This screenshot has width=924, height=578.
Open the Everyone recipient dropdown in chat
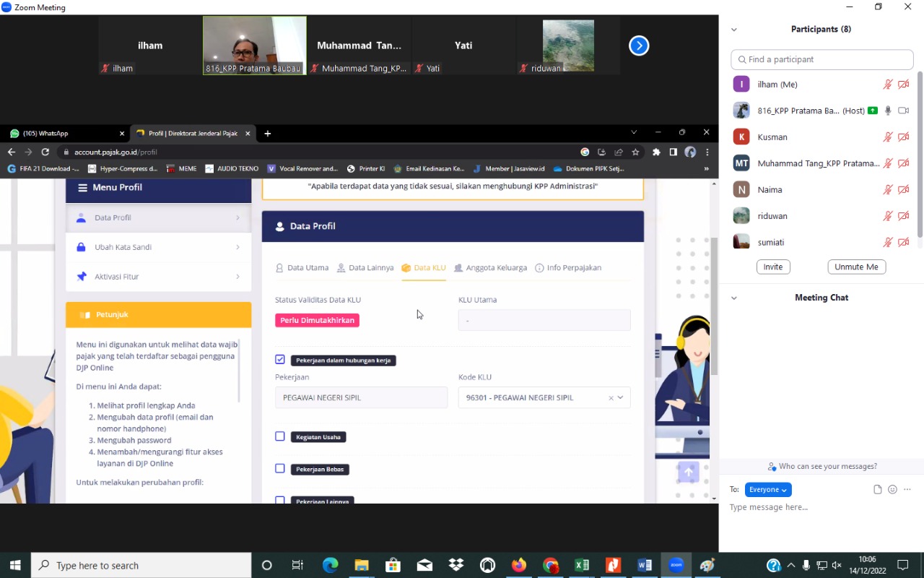768,489
